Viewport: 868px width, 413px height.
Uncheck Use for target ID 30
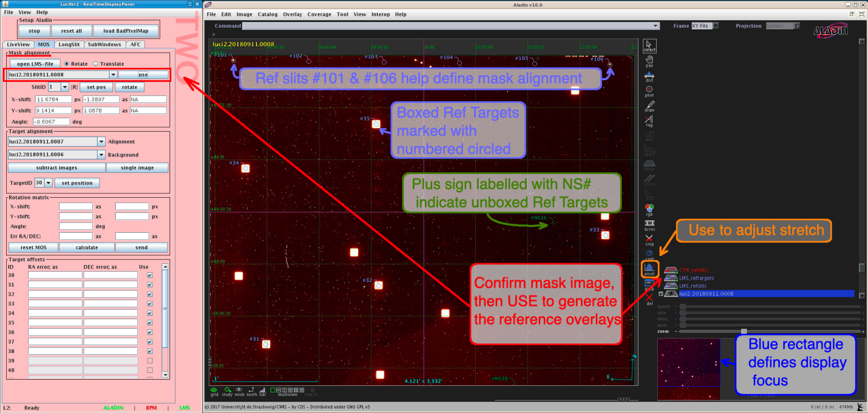150,275
